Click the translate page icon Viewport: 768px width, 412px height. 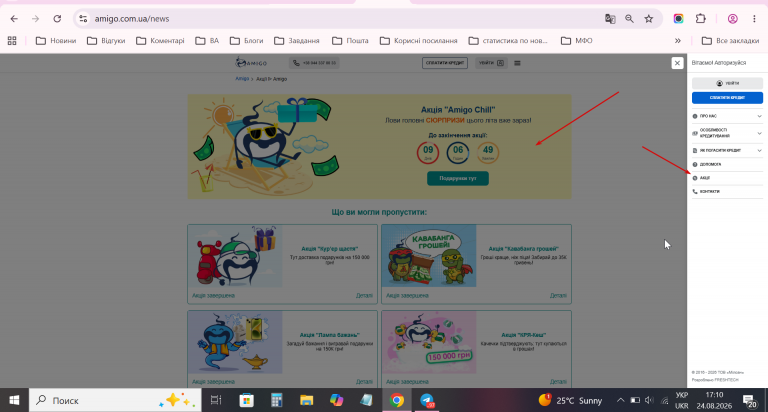[x=610, y=19]
